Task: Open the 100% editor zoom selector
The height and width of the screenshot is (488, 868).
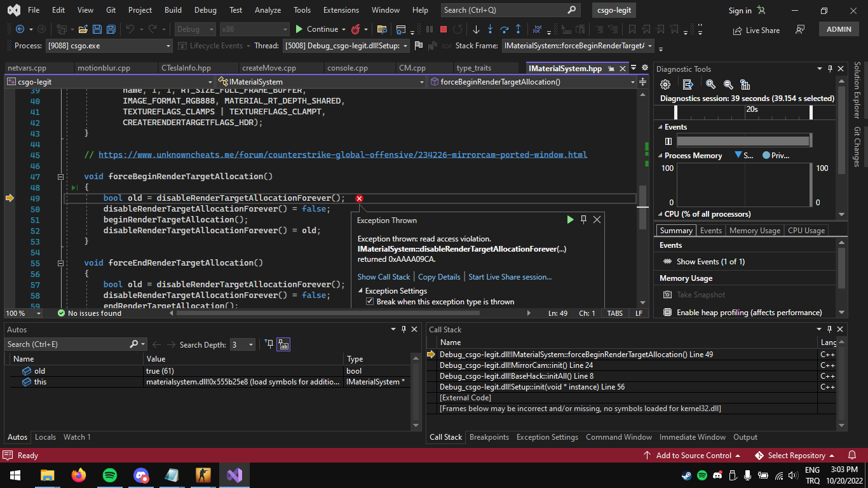Action: (x=23, y=313)
